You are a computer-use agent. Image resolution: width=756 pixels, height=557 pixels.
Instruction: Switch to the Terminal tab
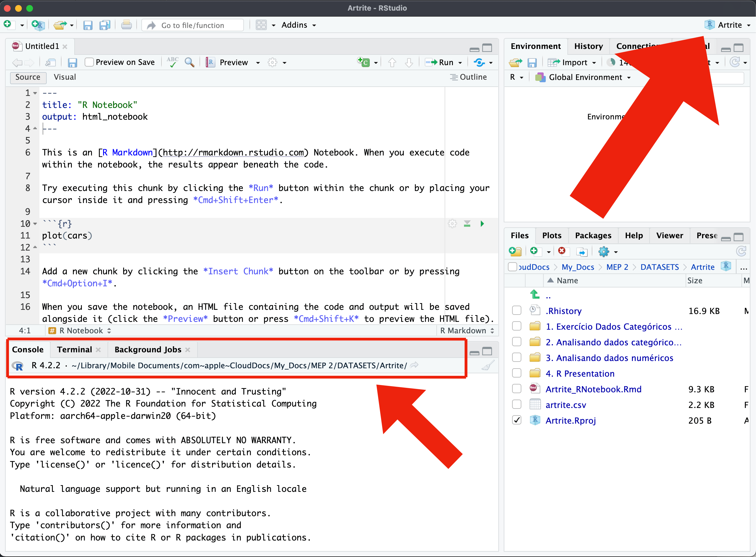coord(74,350)
